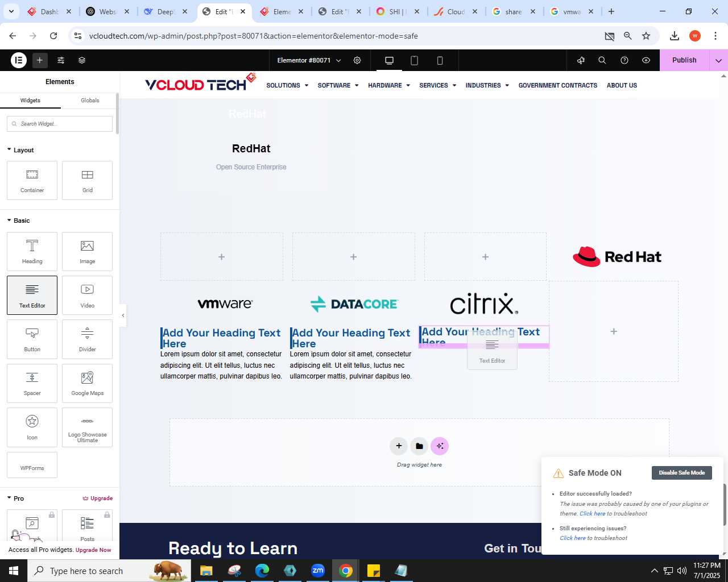Preview changes with the eye icon
Viewport: 728px width, 582px height.
(x=646, y=60)
